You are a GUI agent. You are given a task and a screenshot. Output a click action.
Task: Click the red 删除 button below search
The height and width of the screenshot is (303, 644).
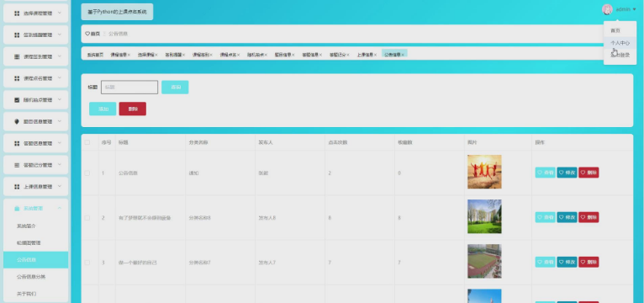tap(133, 109)
